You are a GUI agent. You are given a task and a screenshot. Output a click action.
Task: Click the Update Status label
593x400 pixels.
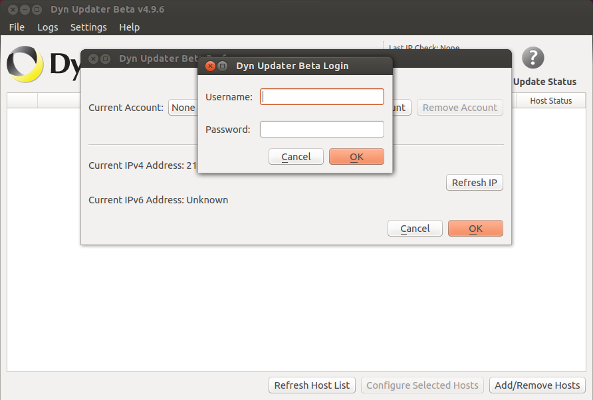545,82
